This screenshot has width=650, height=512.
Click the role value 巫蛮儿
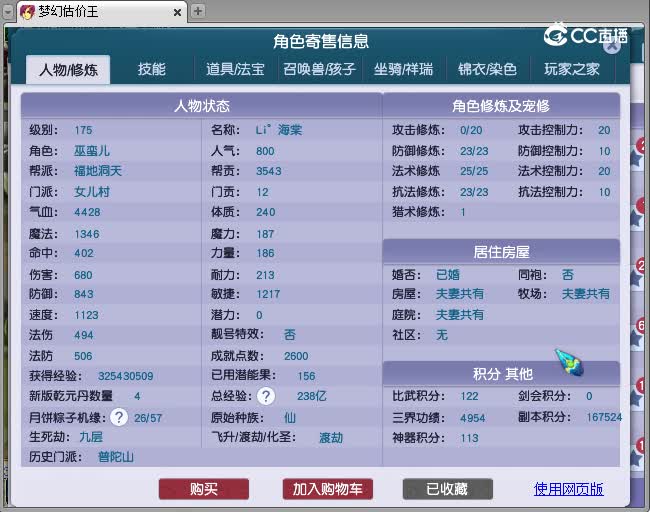click(92, 151)
